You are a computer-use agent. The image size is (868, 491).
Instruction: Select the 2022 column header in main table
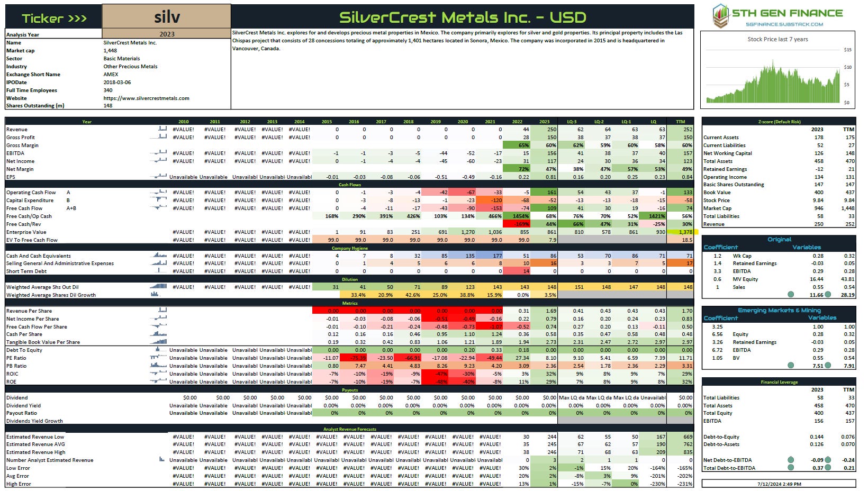[517, 122]
